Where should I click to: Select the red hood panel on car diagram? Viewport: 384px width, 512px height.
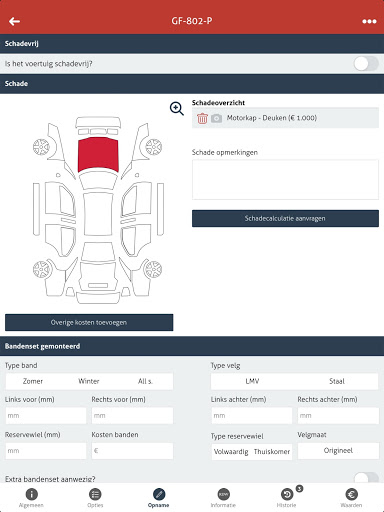(x=98, y=155)
